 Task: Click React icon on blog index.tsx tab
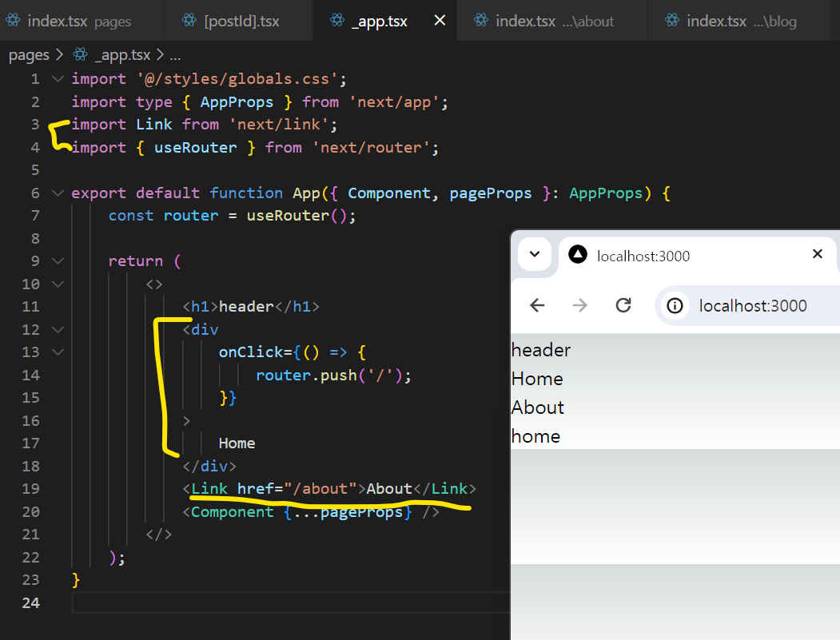672,20
